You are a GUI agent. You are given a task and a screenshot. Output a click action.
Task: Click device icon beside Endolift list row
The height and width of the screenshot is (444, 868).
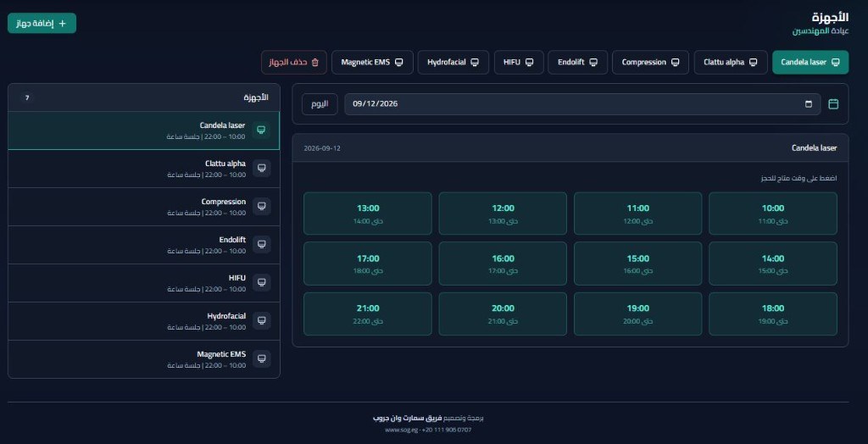(261, 245)
